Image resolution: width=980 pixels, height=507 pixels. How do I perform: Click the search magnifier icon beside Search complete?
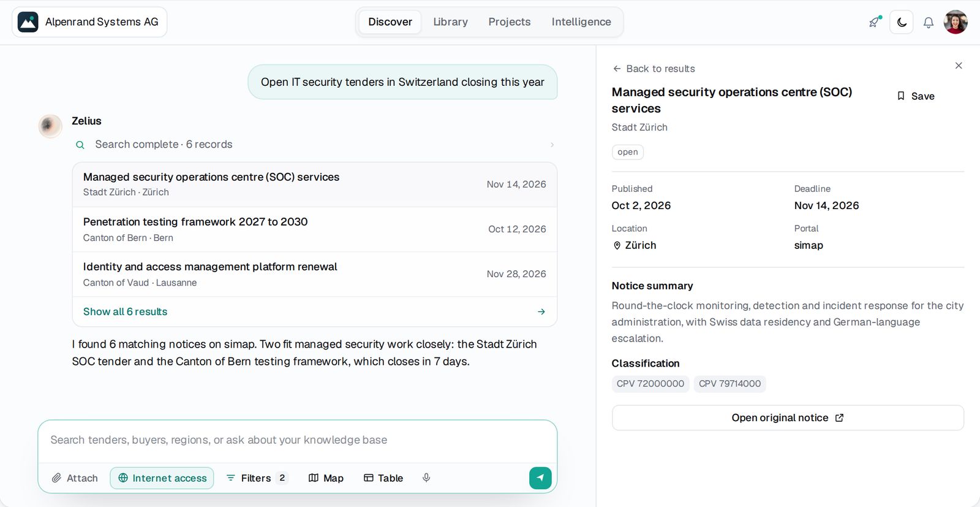pyautogui.click(x=80, y=145)
